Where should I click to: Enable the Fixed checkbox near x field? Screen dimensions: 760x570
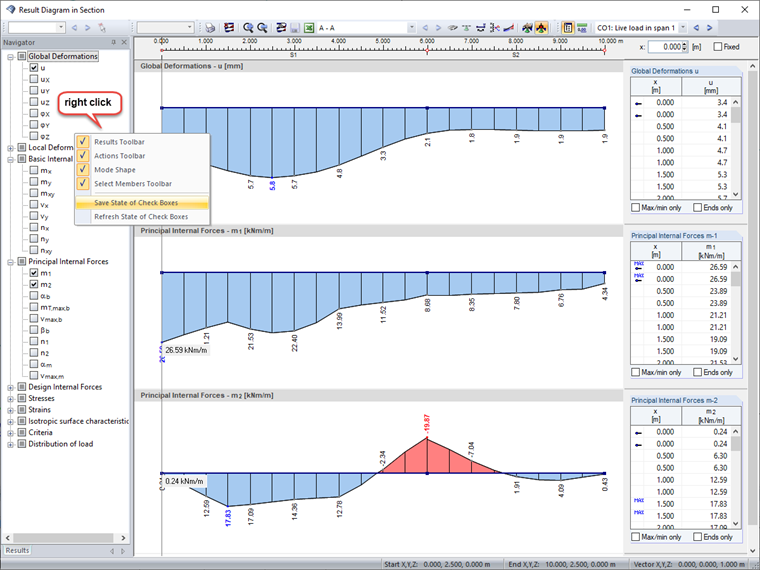coord(718,47)
